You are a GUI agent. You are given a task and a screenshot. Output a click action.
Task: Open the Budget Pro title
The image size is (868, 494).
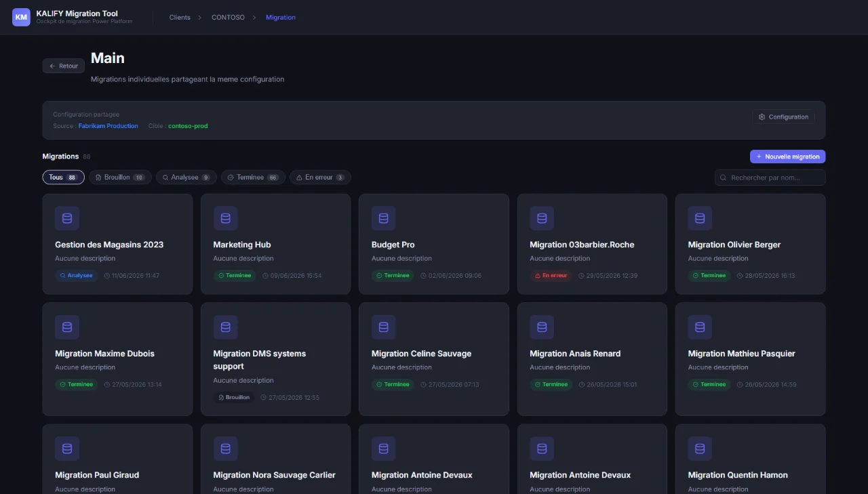pyautogui.click(x=393, y=245)
